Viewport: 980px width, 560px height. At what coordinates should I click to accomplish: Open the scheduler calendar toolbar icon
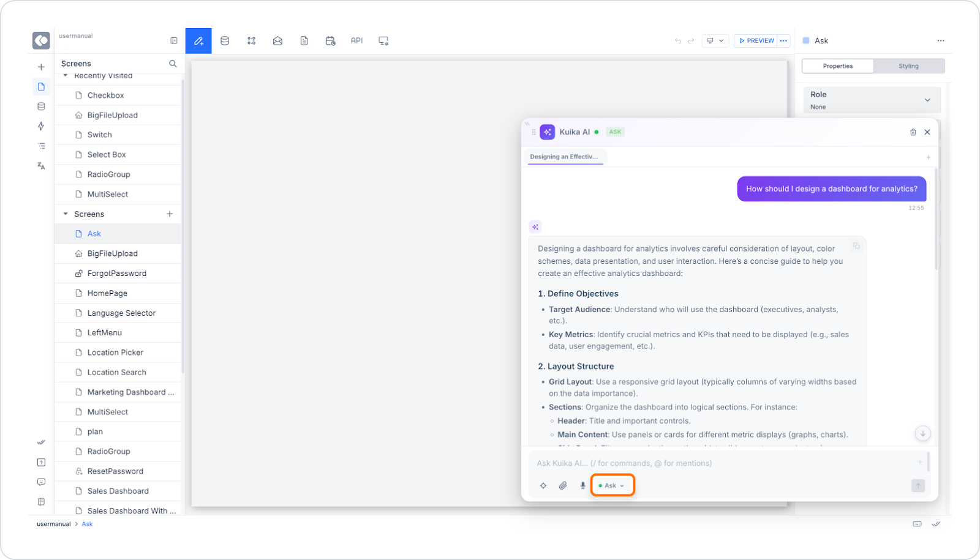point(330,41)
